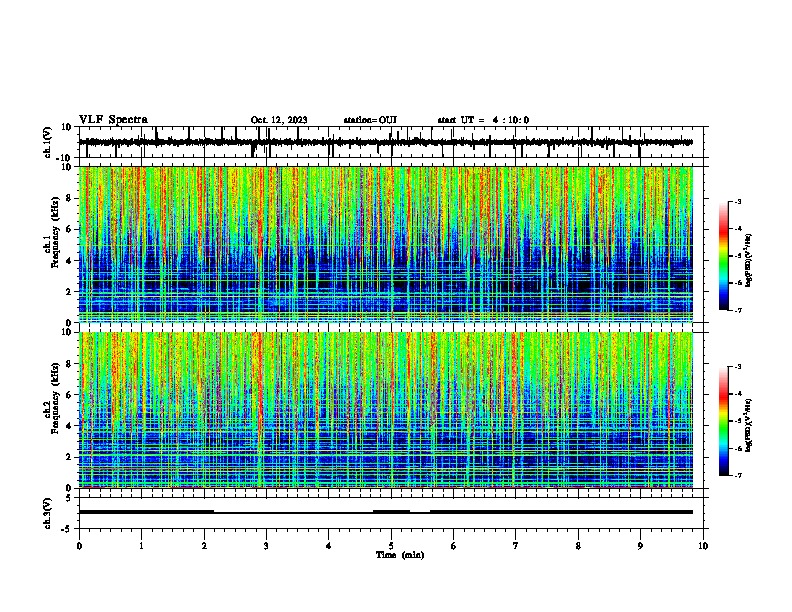Click the time axis tick label "1"
Screen dimensions: 792x612
[x=141, y=546]
